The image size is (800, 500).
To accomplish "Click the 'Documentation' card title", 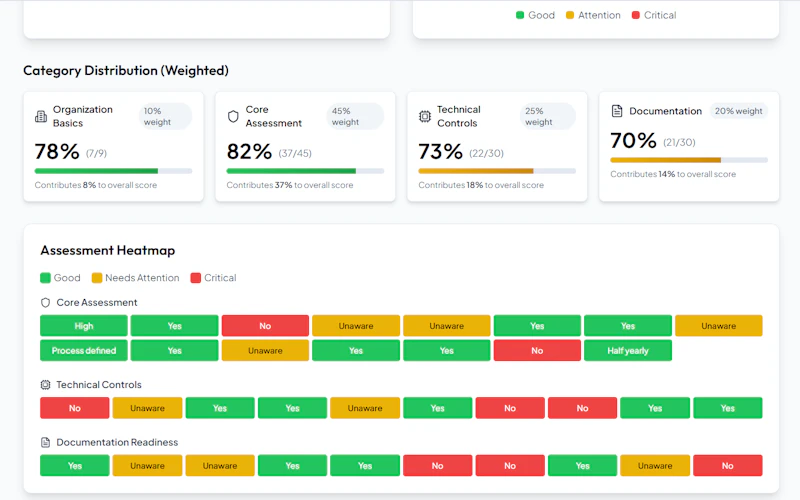I will (x=665, y=111).
